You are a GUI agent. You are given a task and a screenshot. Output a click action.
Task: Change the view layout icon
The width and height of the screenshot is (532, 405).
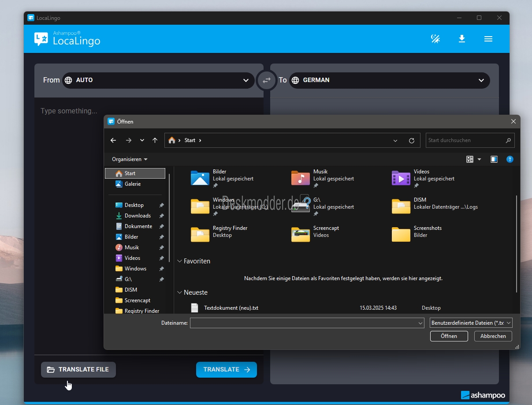[x=470, y=159]
